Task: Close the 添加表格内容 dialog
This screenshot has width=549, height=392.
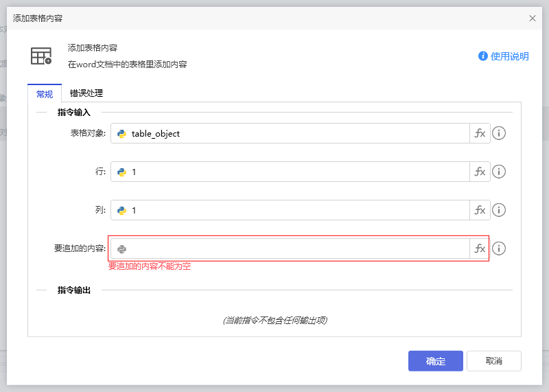Action: (533, 19)
